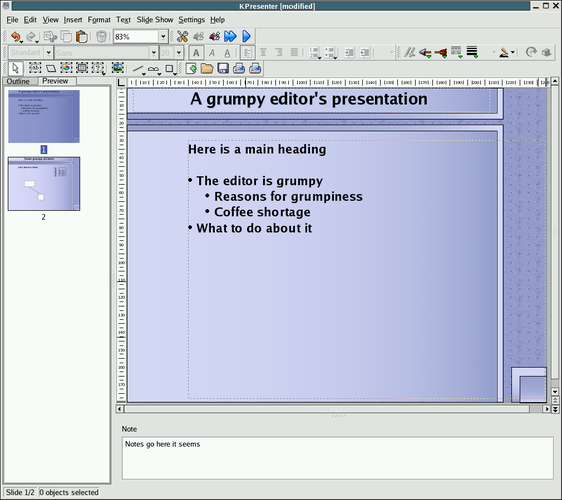Toggle align right paragraph button
The width and height of the screenshot is (562, 500).
click(x=279, y=53)
